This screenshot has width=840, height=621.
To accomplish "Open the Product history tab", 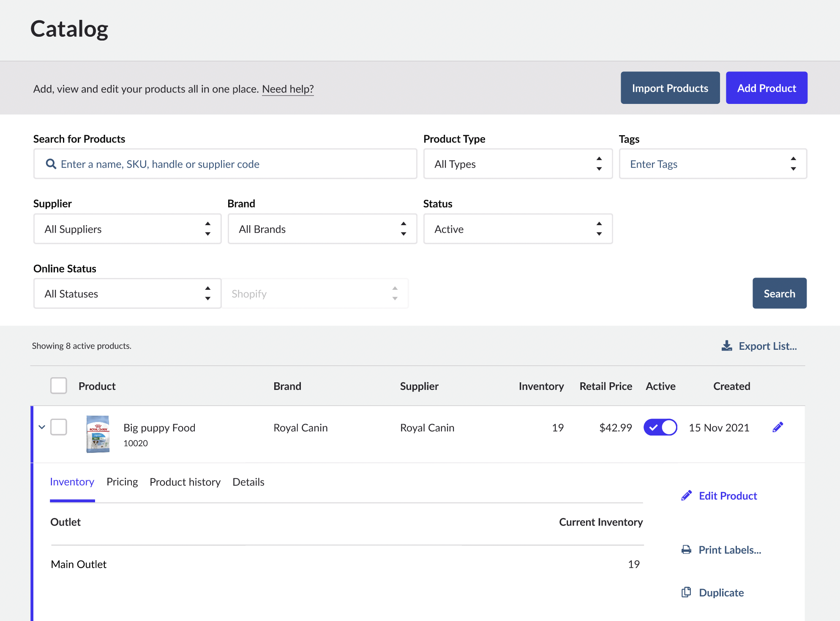I will pos(185,482).
